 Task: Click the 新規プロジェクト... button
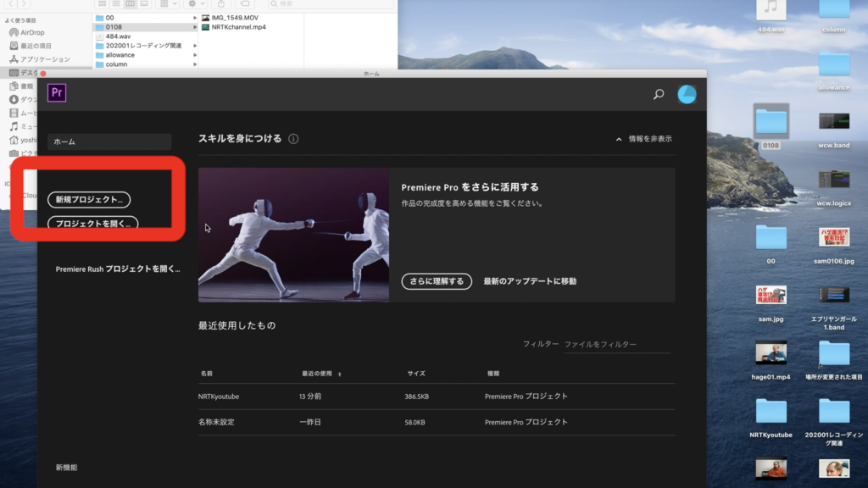pos(89,200)
